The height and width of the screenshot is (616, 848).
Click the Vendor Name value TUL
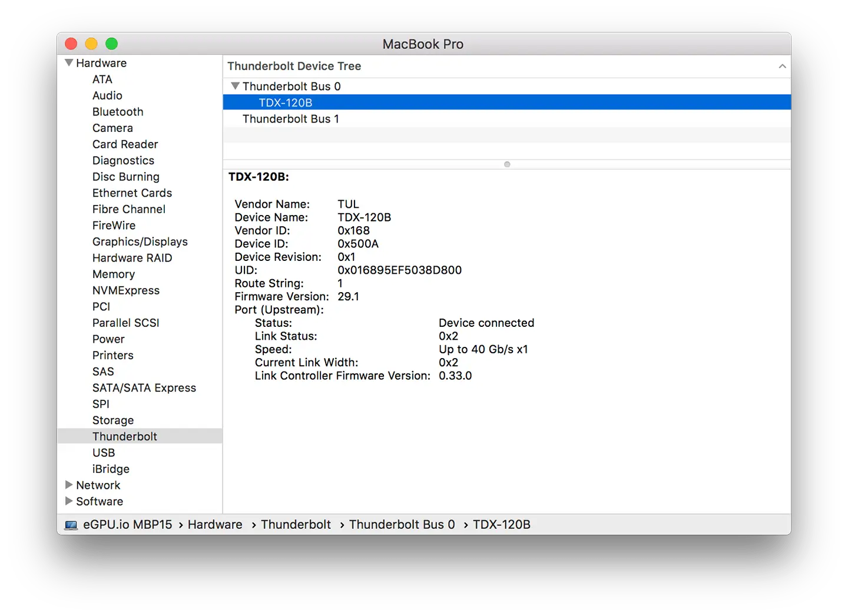coord(348,204)
